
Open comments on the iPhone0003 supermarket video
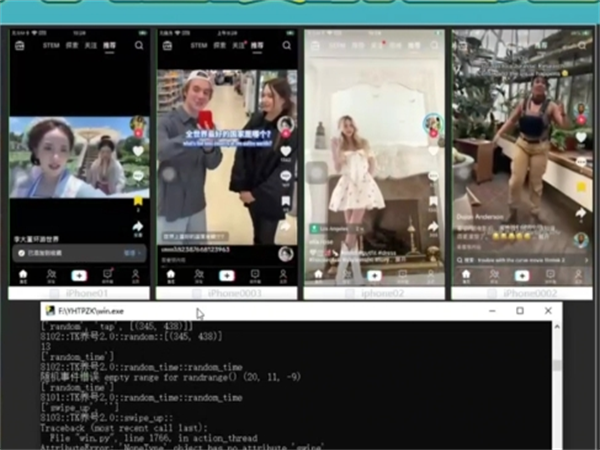[285, 176]
